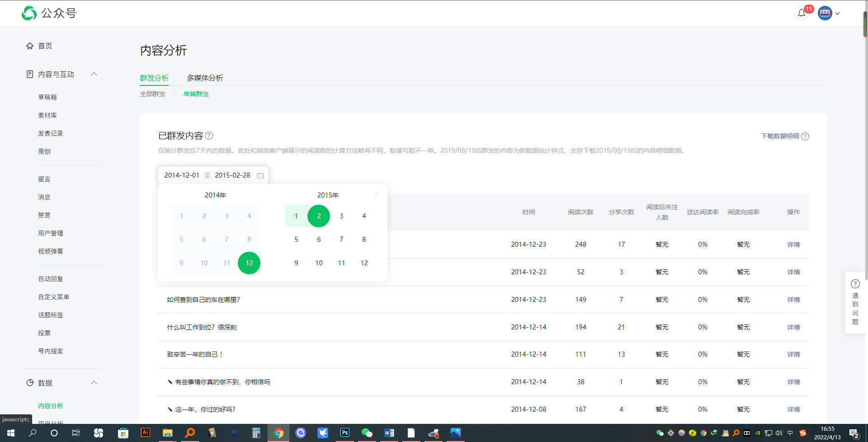Click the help icon beside 下载数据明细
The image size is (868, 442).
point(805,136)
